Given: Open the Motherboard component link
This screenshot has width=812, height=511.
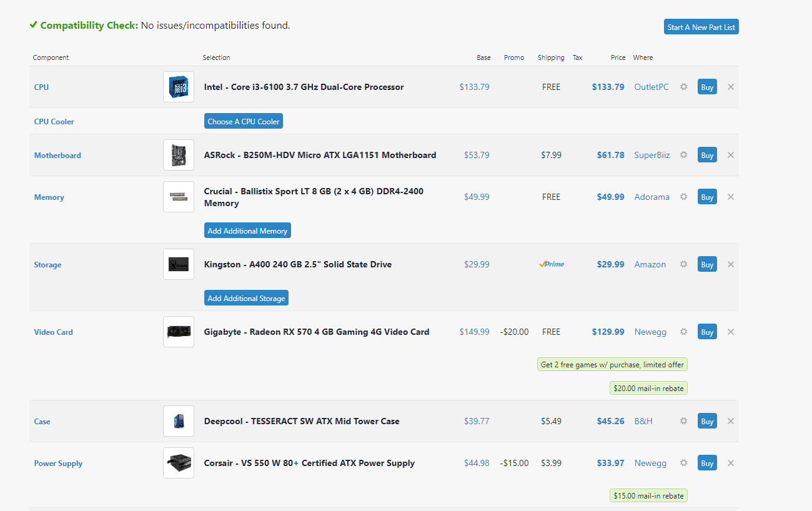Looking at the screenshot, I should tap(57, 156).
